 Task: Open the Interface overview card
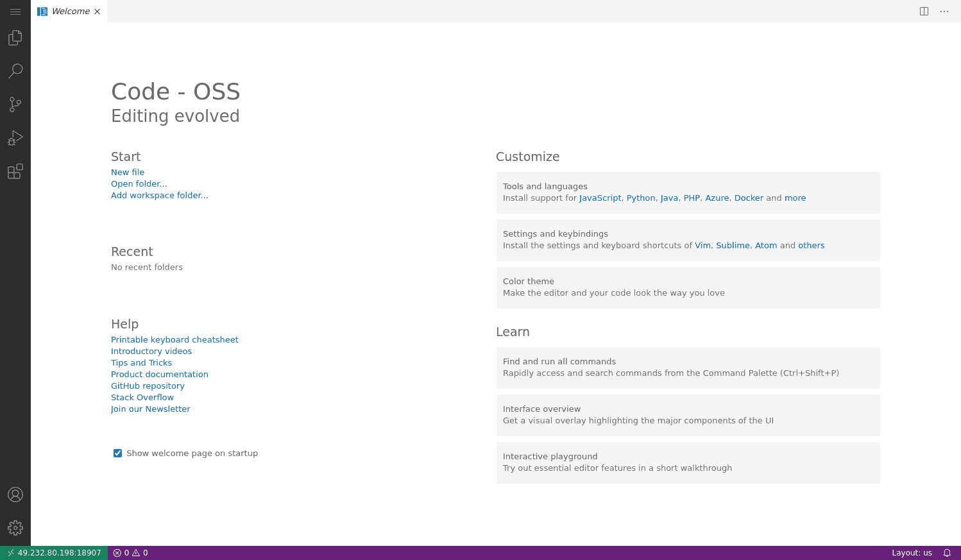coord(688,415)
